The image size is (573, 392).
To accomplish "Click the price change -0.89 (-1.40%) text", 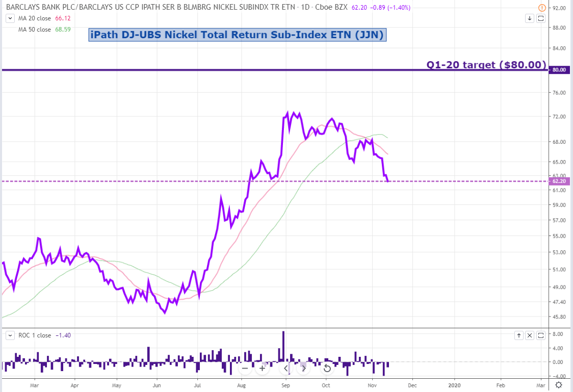I will [389, 8].
